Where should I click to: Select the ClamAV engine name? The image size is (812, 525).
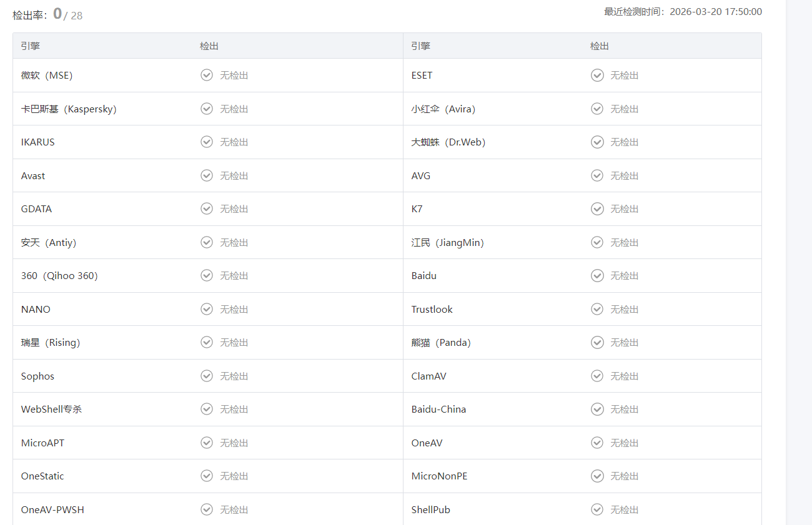428,376
